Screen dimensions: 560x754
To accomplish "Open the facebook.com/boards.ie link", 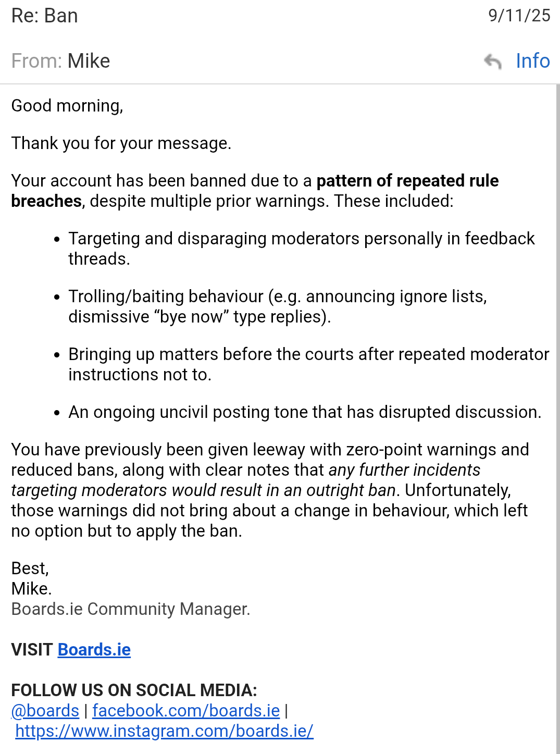I will pos(186,711).
